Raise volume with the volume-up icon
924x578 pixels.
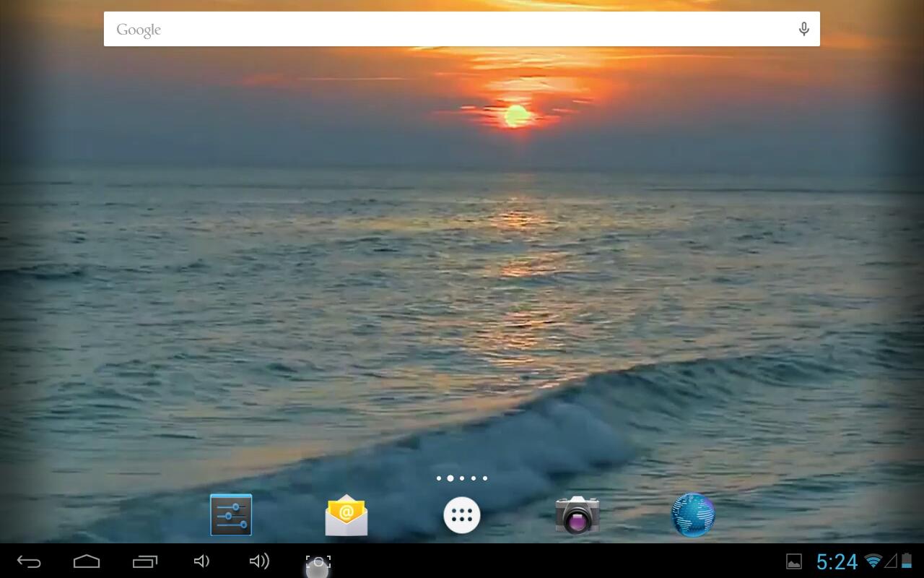click(259, 561)
